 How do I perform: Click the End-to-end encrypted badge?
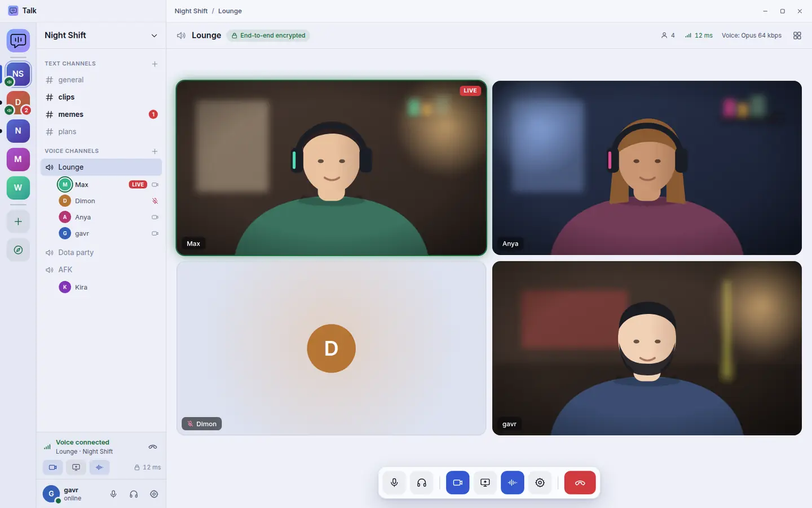[x=268, y=36]
